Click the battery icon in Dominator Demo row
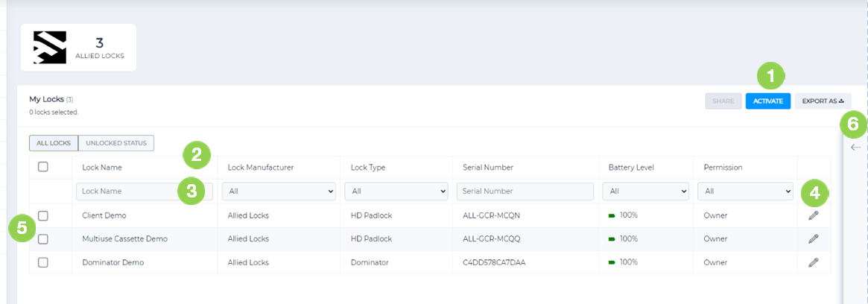Screen dimensions: 868x304 tap(612, 262)
